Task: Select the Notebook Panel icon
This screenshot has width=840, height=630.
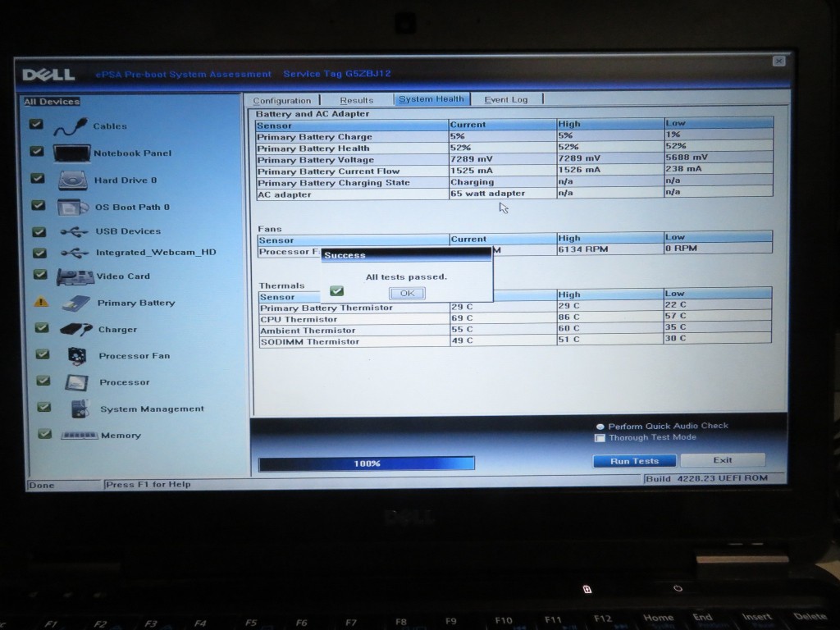Action: [x=72, y=153]
